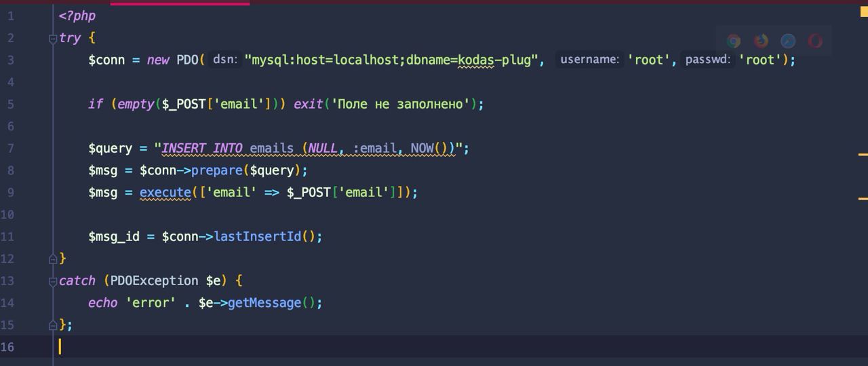Collapse the catch block fold marker on line 13
This screenshot has height=366, width=868.
click(53, 281)
